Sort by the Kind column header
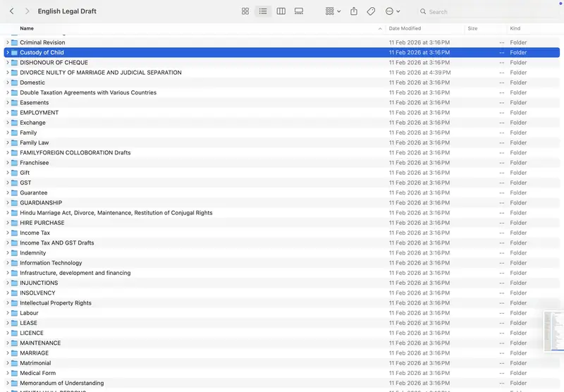 coord(515,28)
